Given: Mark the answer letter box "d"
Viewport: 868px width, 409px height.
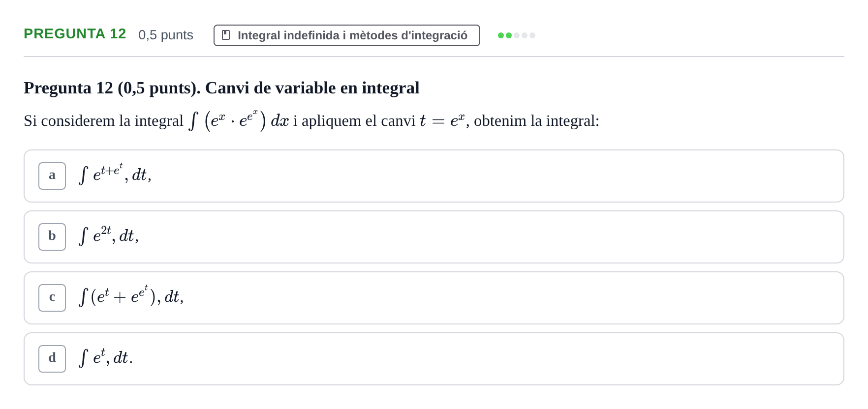Looking at the screenshot, I should tap(52, 359).
